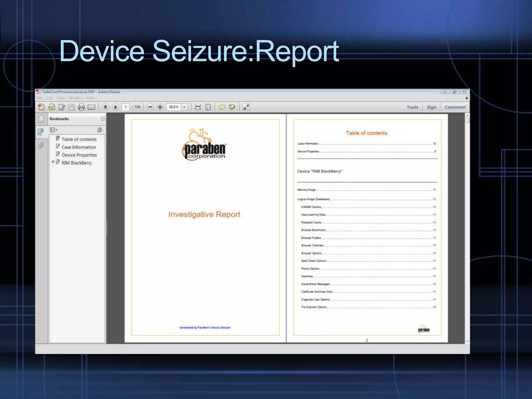532x399 pixels.
Task: Open the Tools pane
Action: 413,107
